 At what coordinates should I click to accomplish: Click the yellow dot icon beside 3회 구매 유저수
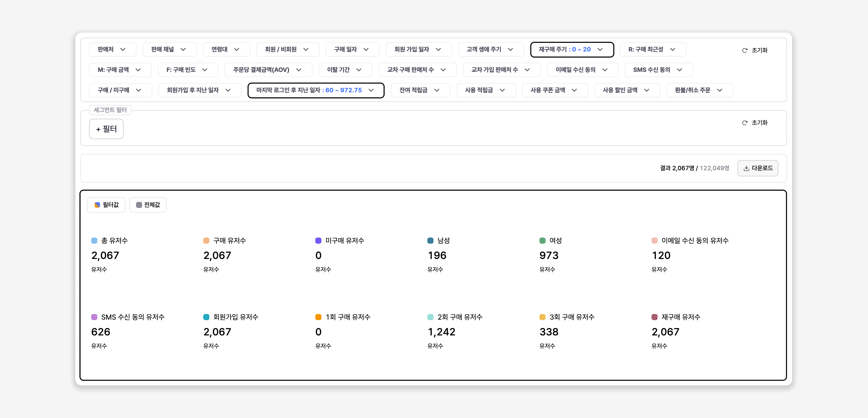pyautogui.click(x=542, y=317)
